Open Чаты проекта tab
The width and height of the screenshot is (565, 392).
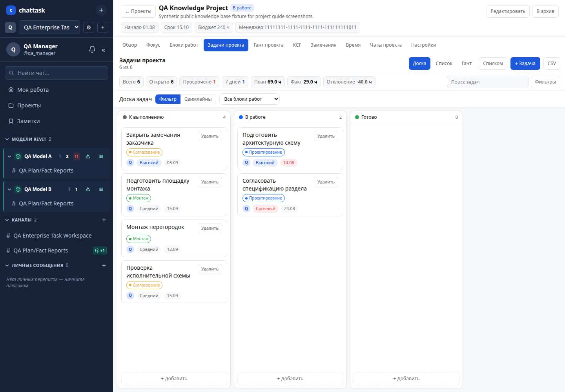(x=386, y=45)
